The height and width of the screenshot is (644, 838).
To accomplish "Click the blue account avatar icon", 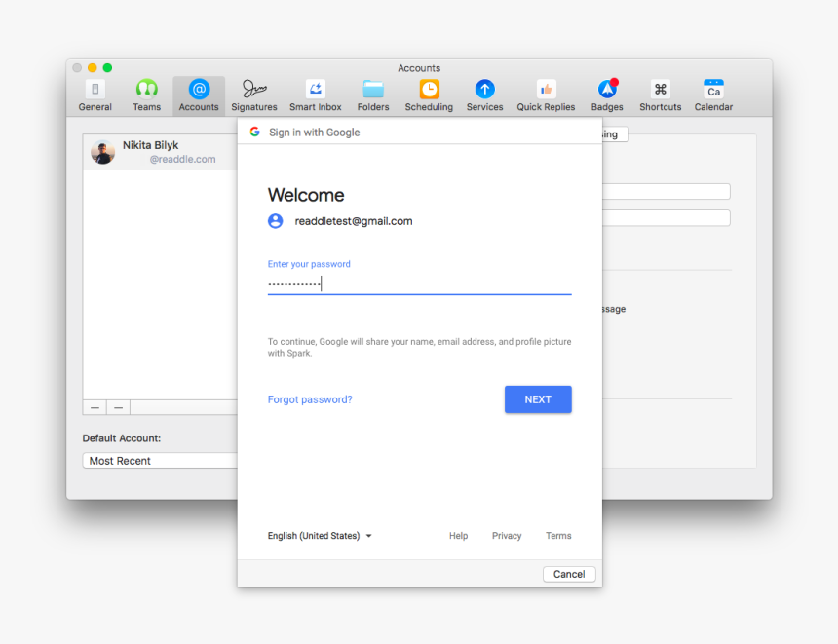I will tap(275, 221).
